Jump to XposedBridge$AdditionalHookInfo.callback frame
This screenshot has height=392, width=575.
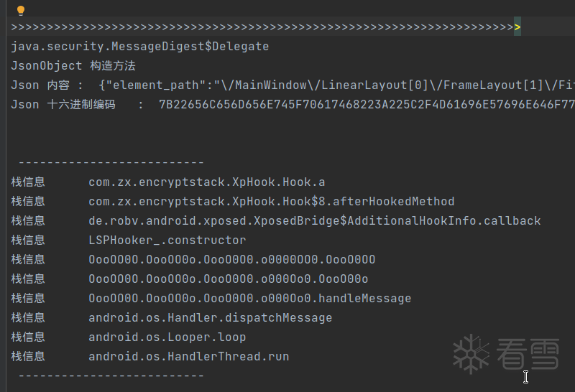314,221
